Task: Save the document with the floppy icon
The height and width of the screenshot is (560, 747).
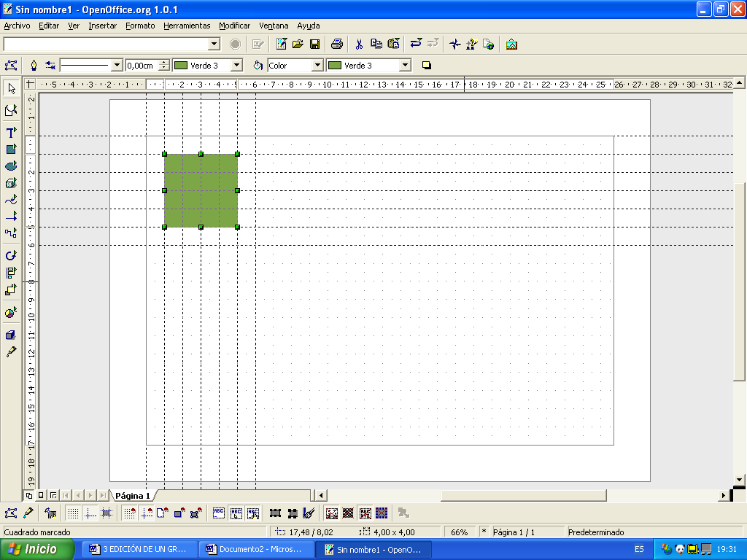Action: click(x=315, y=44)
